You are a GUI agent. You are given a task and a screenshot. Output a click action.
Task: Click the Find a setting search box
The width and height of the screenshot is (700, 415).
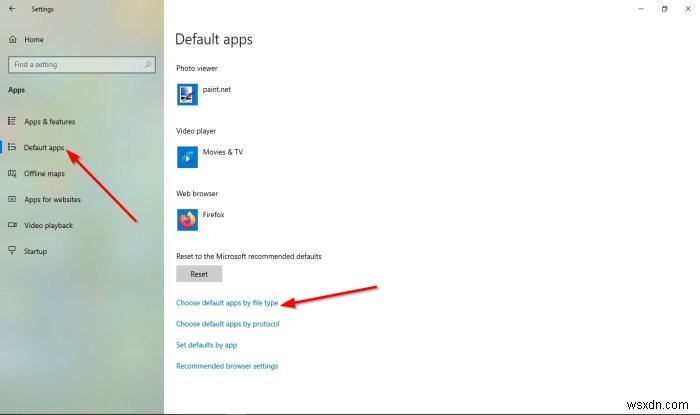[x=82, y=64]
